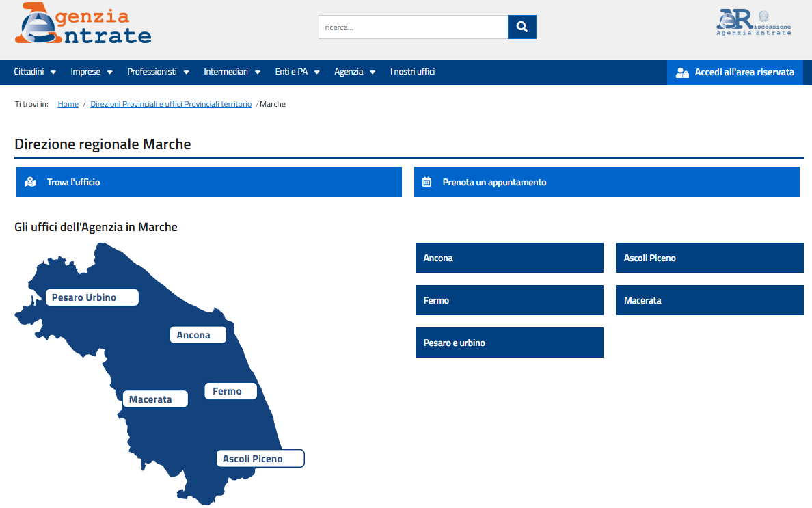The height and width of the screenshot is (508, 812).
Task: Click the user lock icon for area riservata
Action: tap(681, 72)
